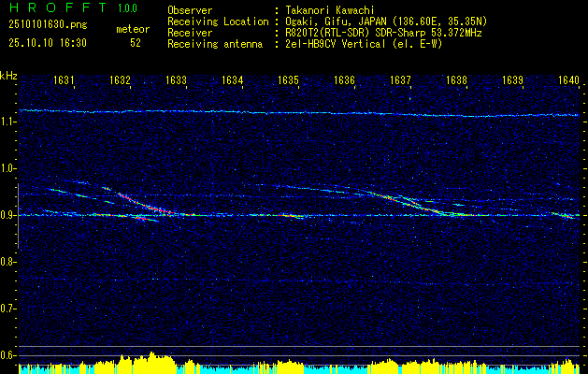Click the 1.1 kHz frequency label
The image size is (588, 374).
(x=9, y=122)
